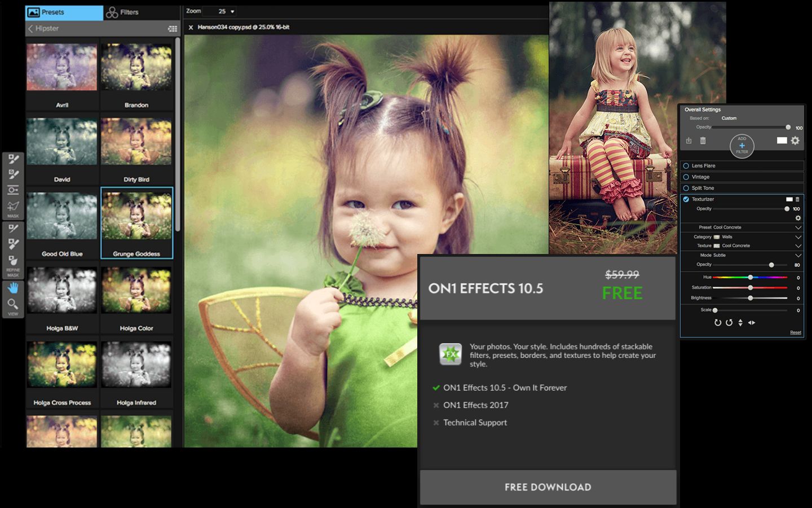Image resolution: width=812 pixels, height=508 pixels.
Task: Close the Hanson034 copy.psd document tab
Action: tap(191, 27)
